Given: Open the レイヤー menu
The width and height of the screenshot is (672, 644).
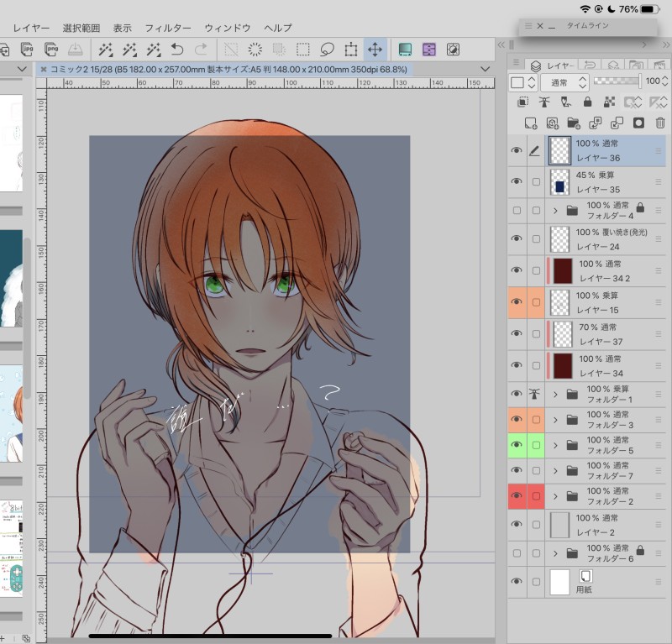Looking at the screenshot, I should click(x=31, y=28).
